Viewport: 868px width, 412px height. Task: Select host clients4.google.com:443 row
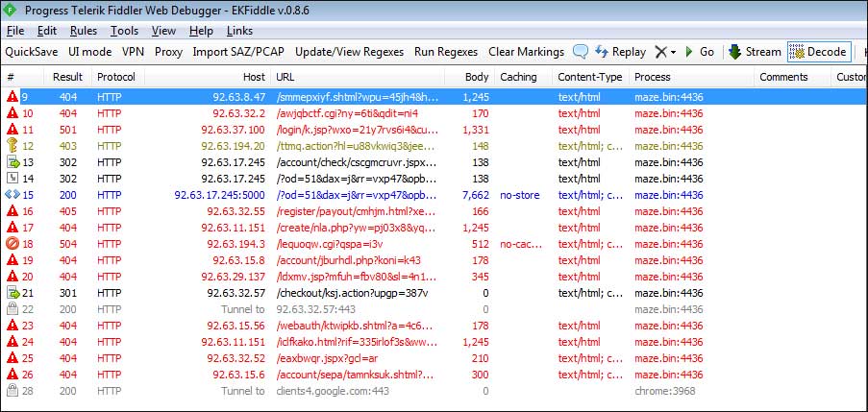tap(333, 391)
